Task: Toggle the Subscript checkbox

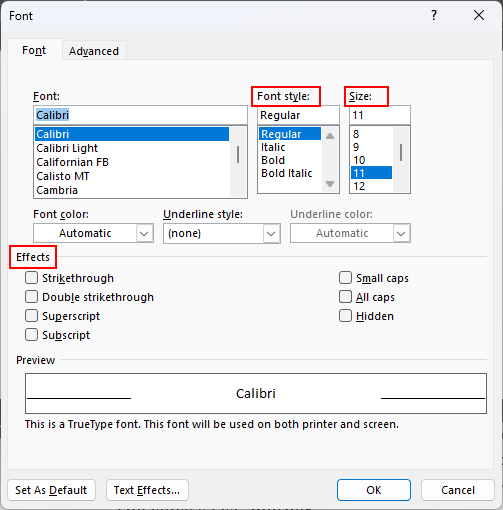Action: (x=31, y=335)
